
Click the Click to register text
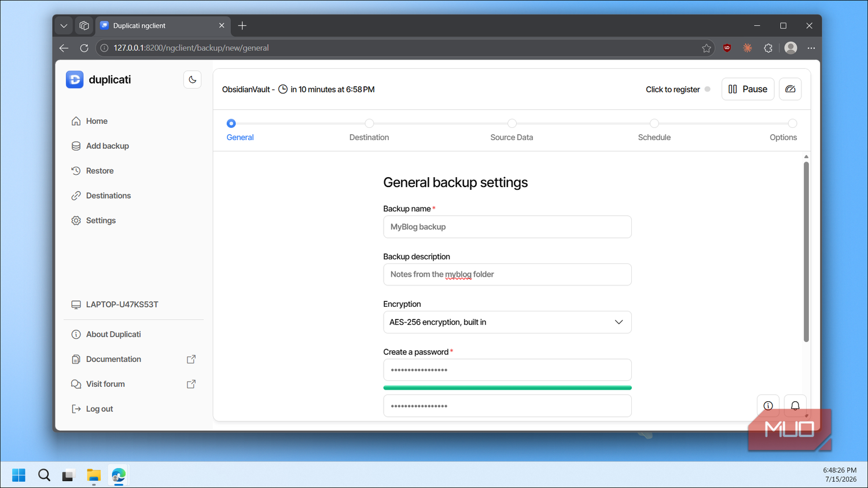pos(672,90)
